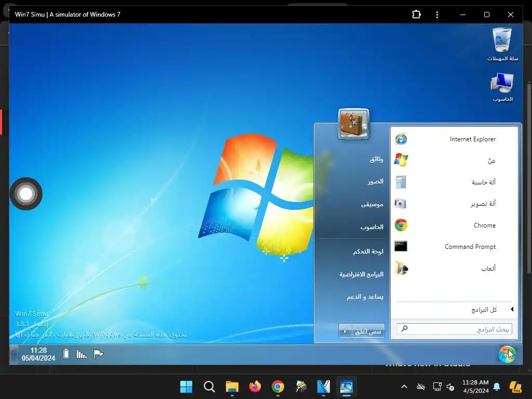The height and width of the screenshot is (399, 532).
Task: Click the Windows start orb in simulator taskbar
Action: pyautogui.click(x=507, y=354)
